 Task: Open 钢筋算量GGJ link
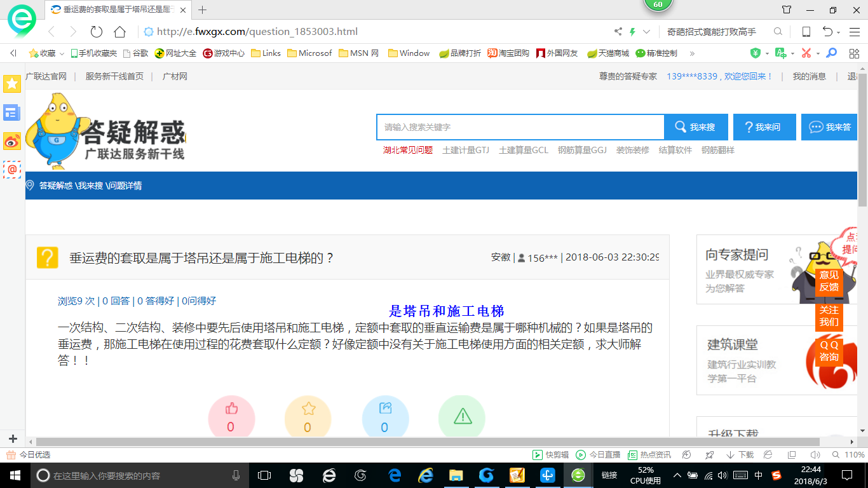pos(582,150)
